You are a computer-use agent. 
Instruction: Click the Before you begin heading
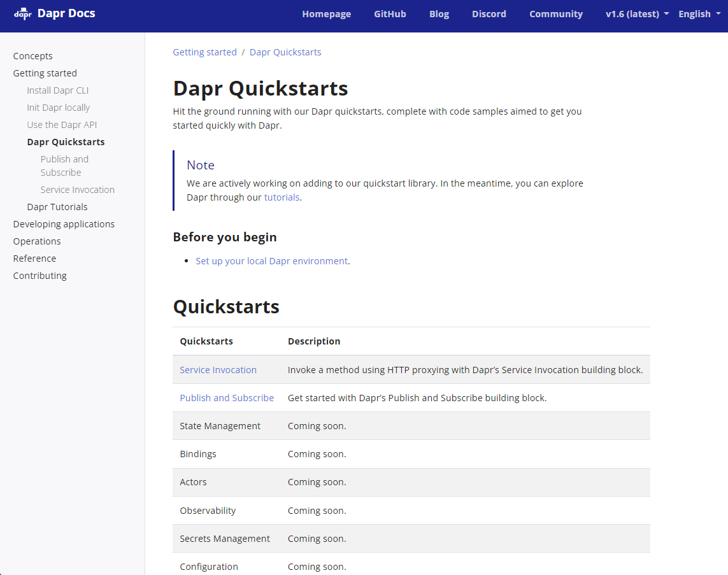[x=225, y=237]
